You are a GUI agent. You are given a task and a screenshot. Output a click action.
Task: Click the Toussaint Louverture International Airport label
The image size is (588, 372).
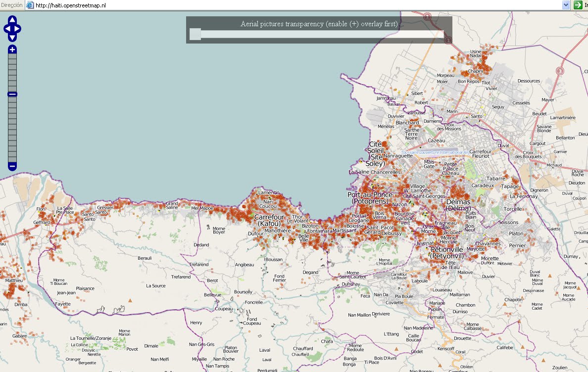(435, 152)
